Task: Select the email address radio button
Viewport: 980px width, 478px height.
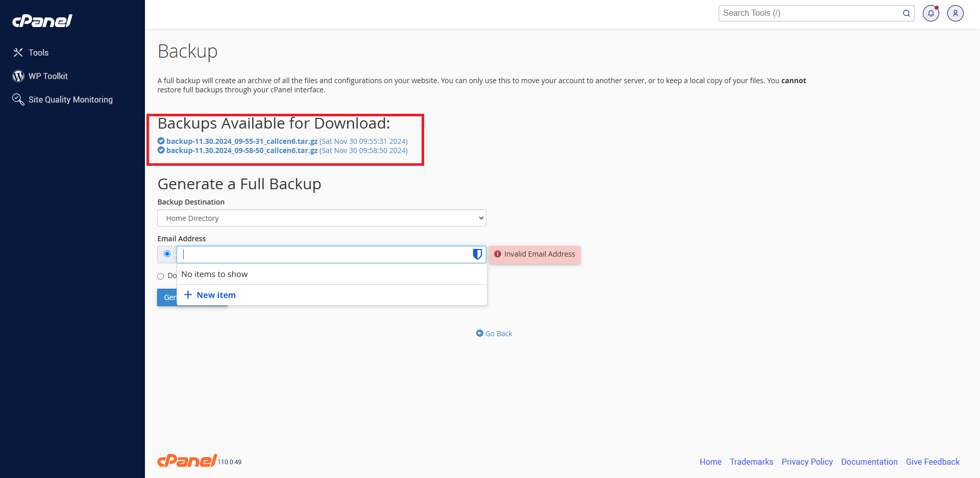Action: pos(167,254)
